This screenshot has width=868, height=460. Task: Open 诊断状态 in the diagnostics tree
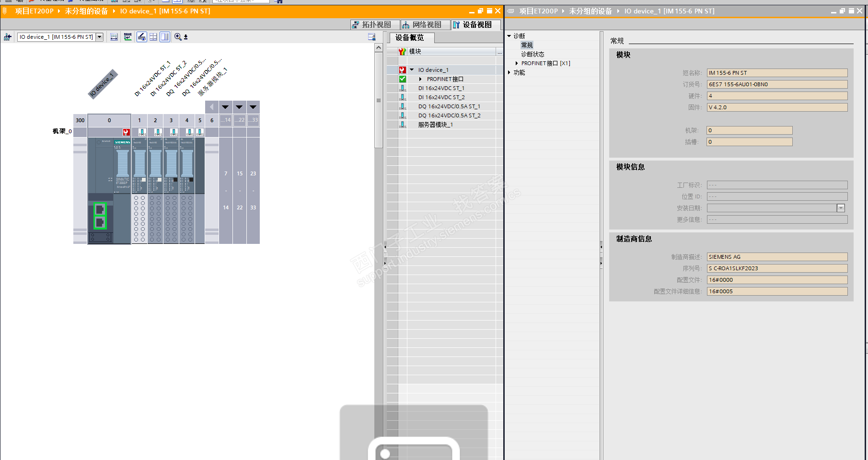click(x=532, y=54)
